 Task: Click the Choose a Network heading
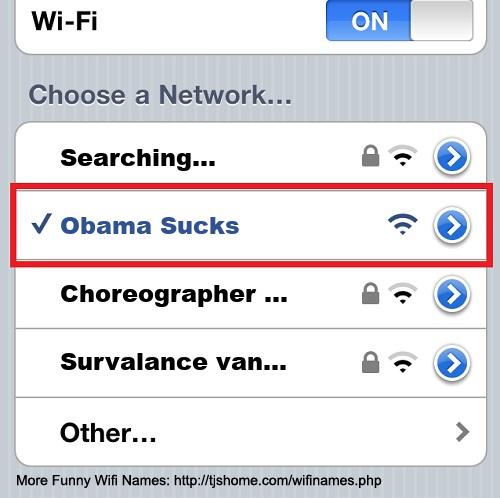pos(160,95)
